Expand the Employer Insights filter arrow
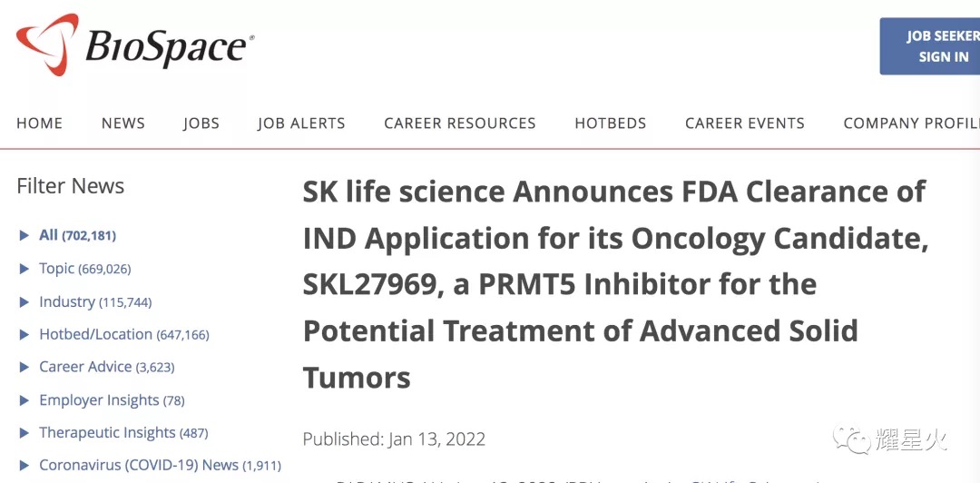The height and width of the screenshot is (483, 980). click(x=24, y=399)
